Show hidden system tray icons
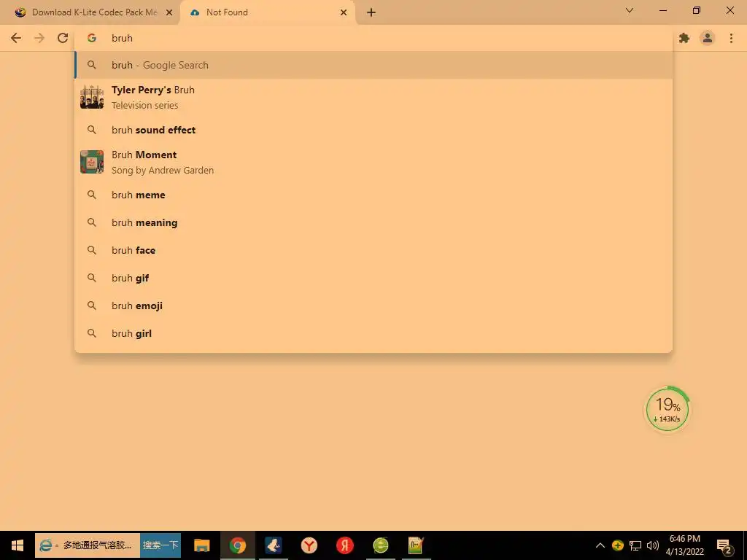The width and height of the screenshot is (747, 560). 600,545
